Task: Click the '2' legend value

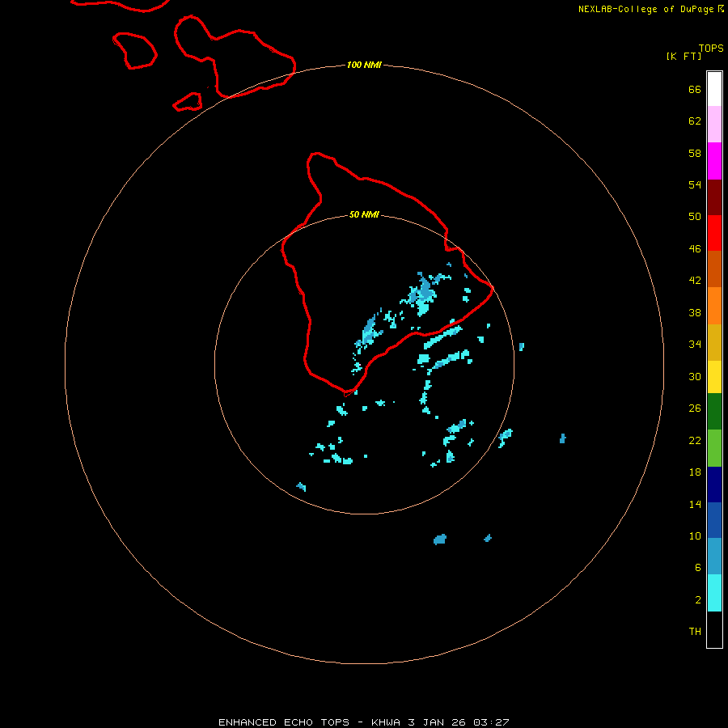Action: tap(697, 600)
